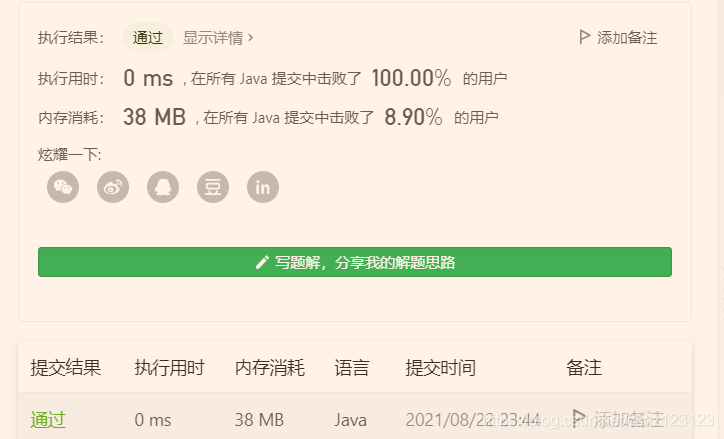Image resolution: width=724 pixels, height=439 pixels.
Task: Share result via Douban icon
Action: point(213,187)
